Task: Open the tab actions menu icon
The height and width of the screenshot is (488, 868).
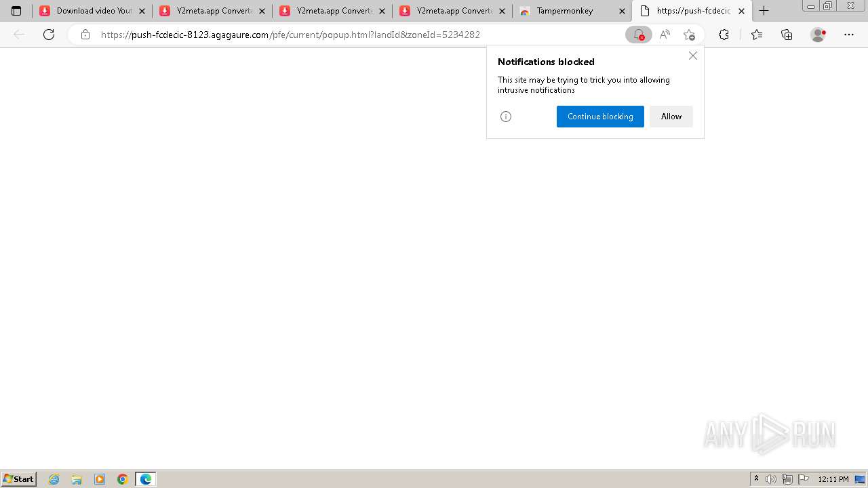Action: pos(16,11)
